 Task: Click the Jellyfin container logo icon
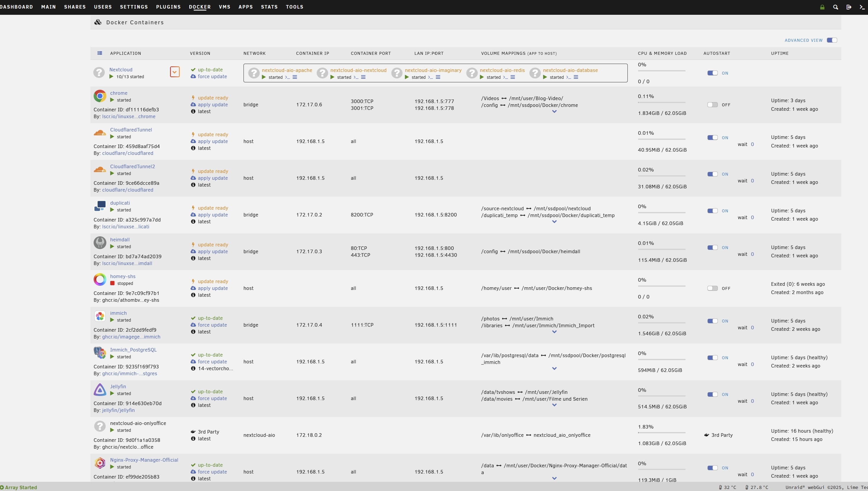[x=100, y=389]
